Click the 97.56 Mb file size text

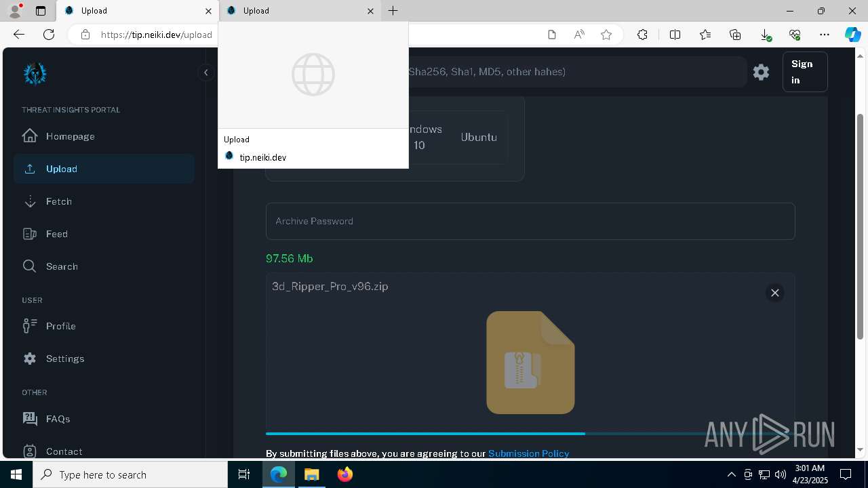[290, 258]
